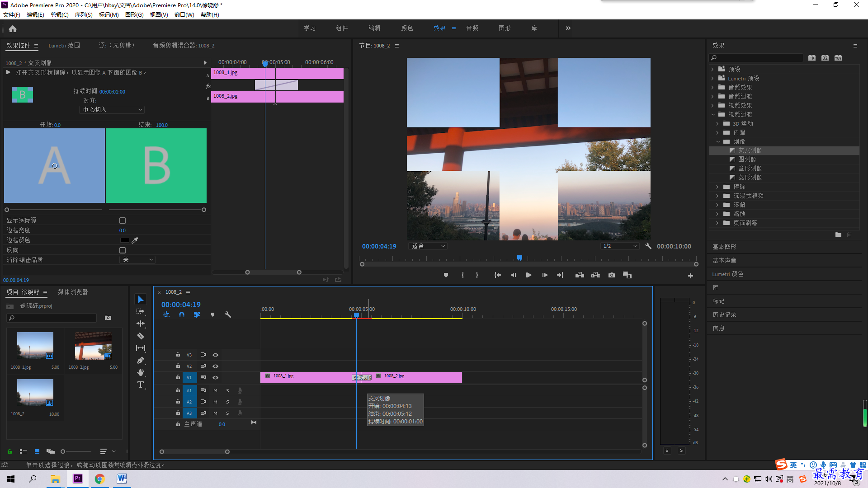Toggle timeline Snap magnet icon
This screenshot has height=488, width=868.
[x=181, y=314]
